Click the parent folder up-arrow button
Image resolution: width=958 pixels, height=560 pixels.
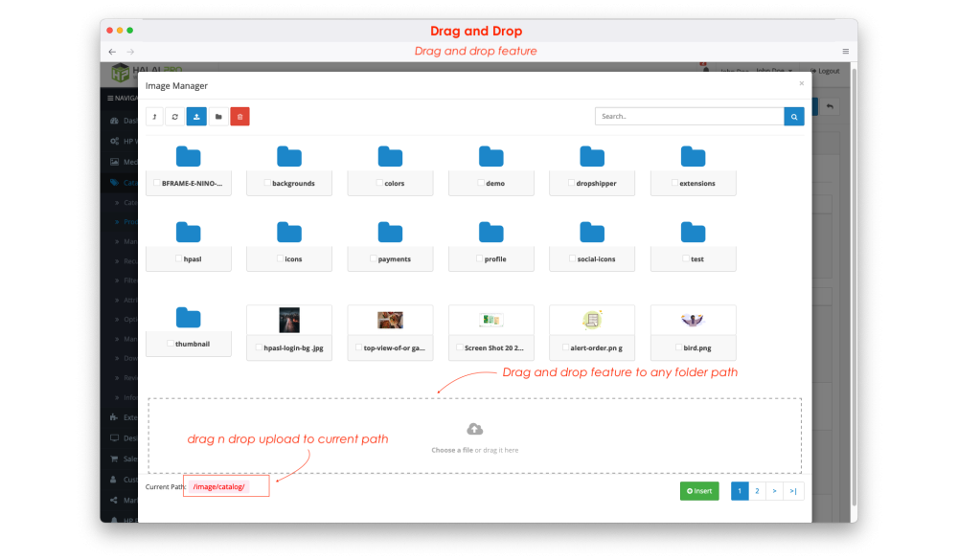click(155, 117)
